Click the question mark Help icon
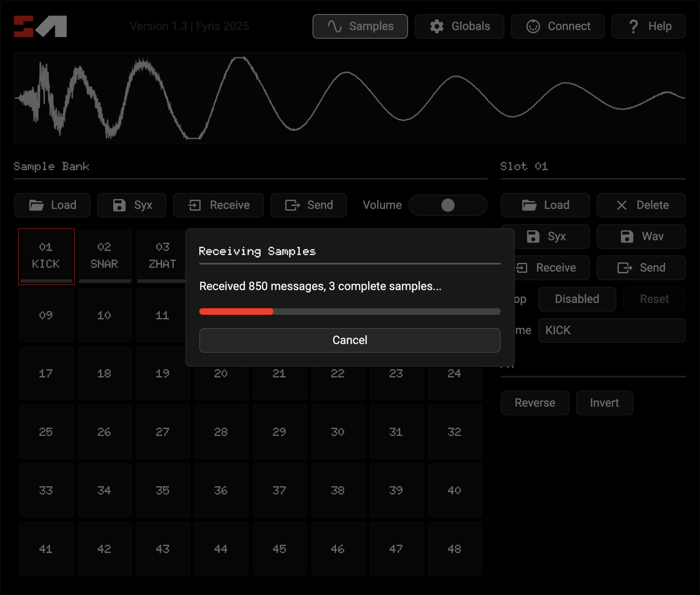This screenshot has width=700, height=595. [634, 26]
